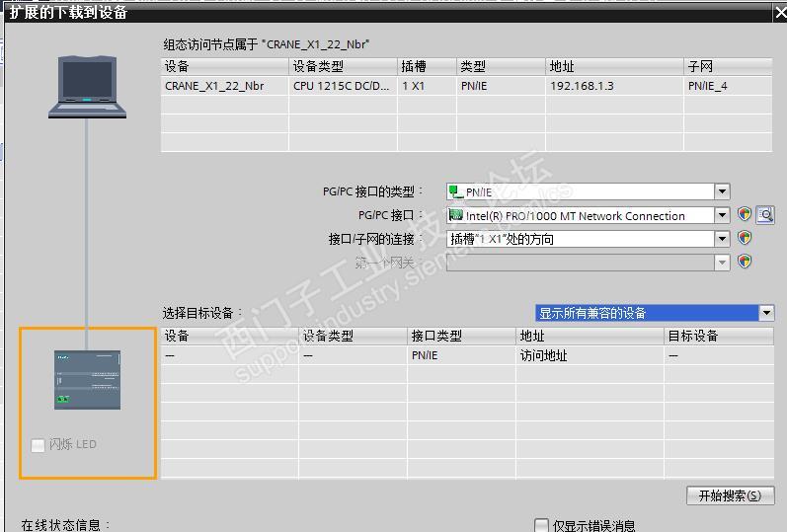Screen dimensions: 787x532
Task: Click the 子网 column header
Action: (728, 66)
